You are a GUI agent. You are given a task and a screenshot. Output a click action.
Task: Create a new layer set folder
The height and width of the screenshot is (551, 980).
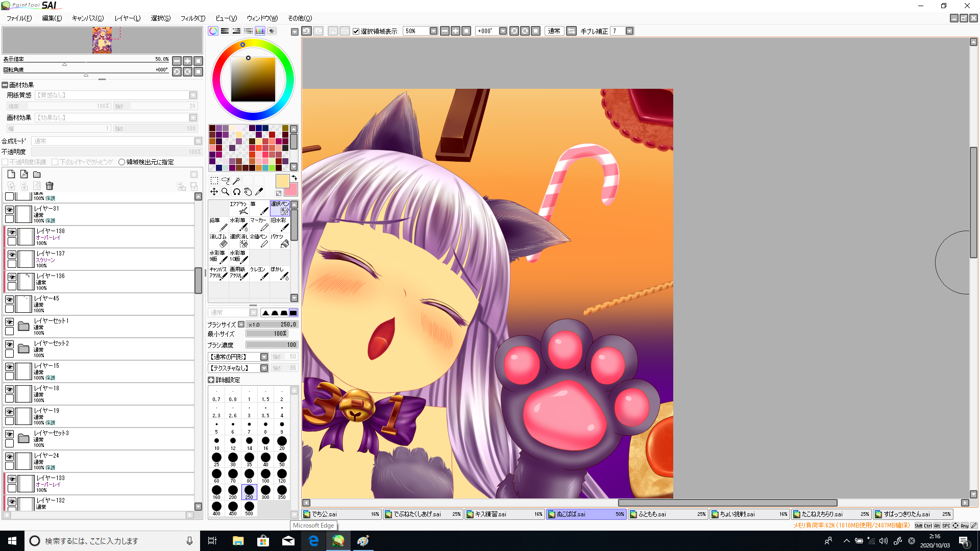37,174
